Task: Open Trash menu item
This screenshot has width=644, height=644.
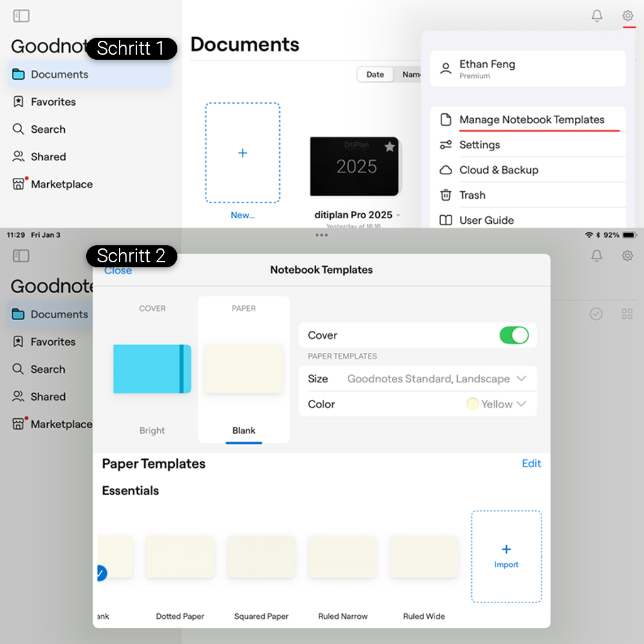Action: tap(528, 195)
